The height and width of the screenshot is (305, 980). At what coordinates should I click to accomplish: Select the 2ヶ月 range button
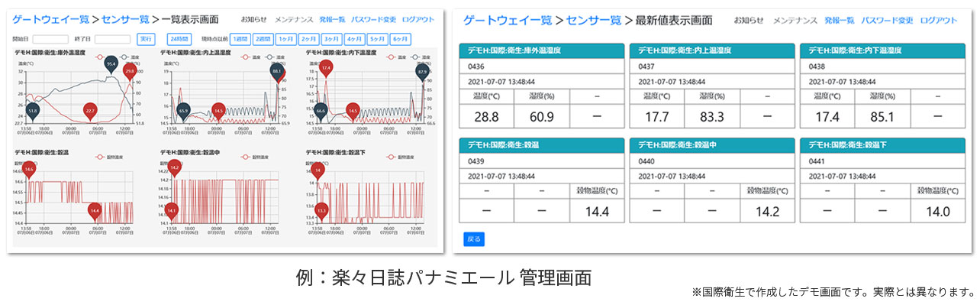point(309,38)
